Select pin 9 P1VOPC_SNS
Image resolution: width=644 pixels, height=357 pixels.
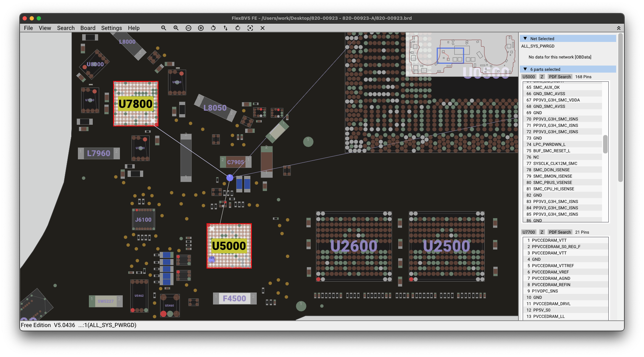pyautogui.click(x=566, y=291)
